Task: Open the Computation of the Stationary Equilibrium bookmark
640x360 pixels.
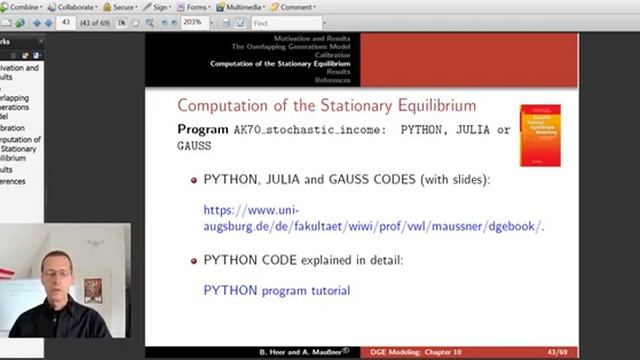Action: (20, 149)
